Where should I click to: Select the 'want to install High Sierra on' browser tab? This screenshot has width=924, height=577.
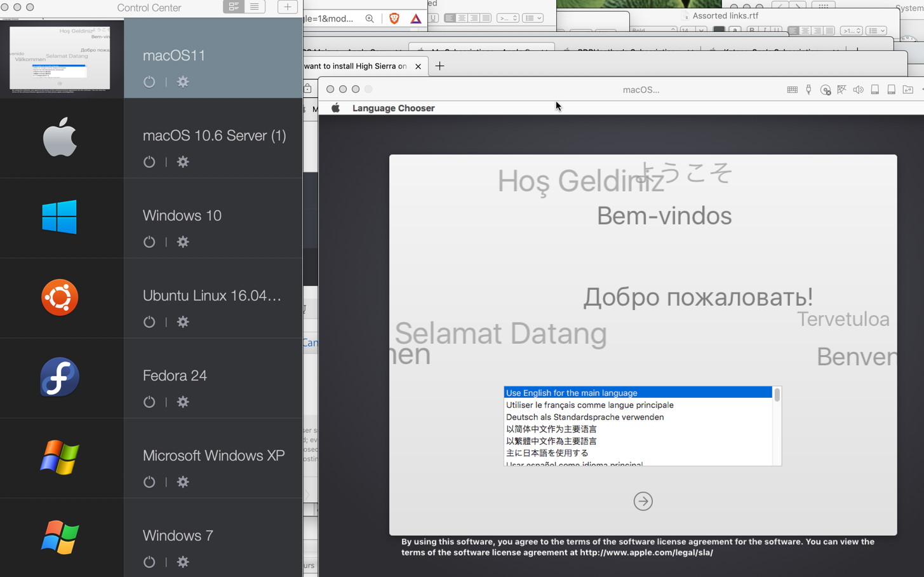point(356,66)
